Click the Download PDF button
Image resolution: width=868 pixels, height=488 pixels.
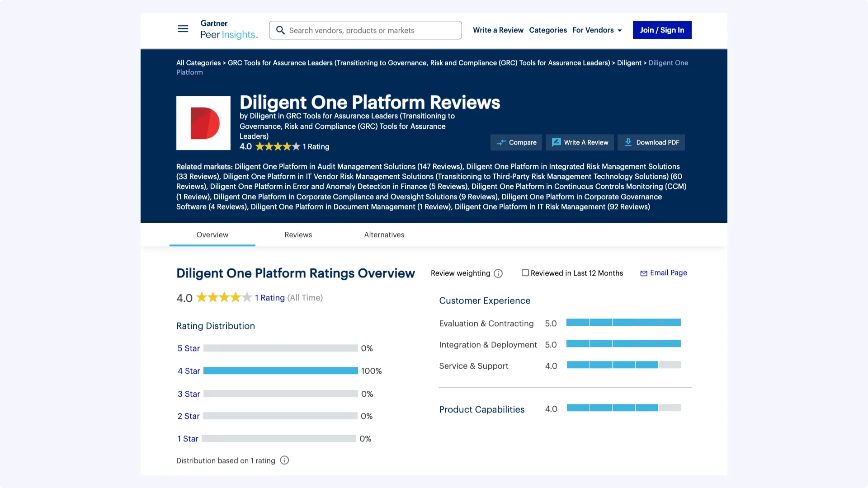(x=651, y=142)
